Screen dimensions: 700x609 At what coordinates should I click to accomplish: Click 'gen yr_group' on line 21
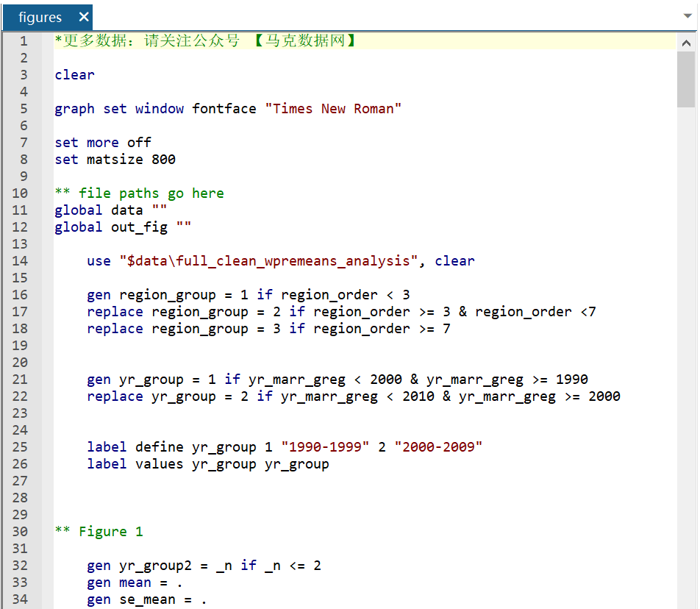pos(135,380)
